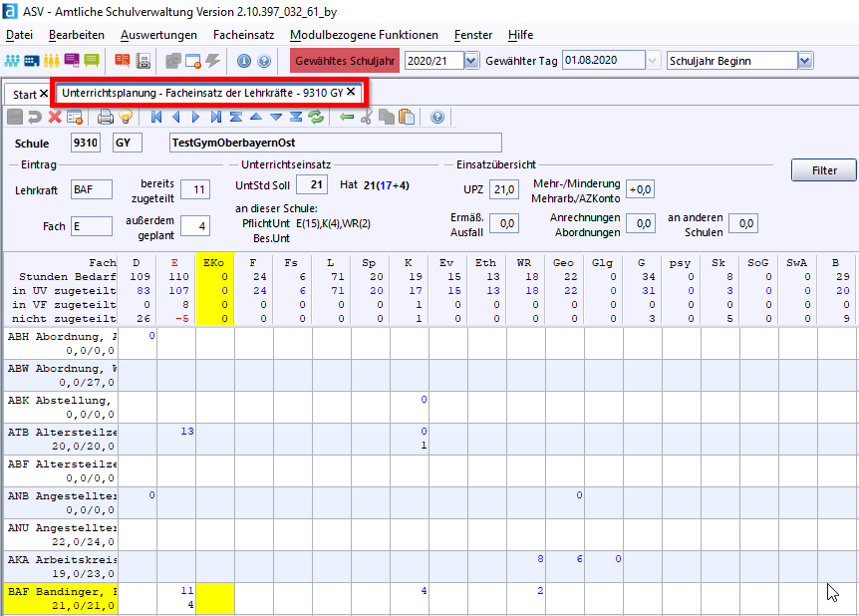Click the window with red minus icon
Image resolution: width=859 pixels, height=616 pixels.
[193, 60]
